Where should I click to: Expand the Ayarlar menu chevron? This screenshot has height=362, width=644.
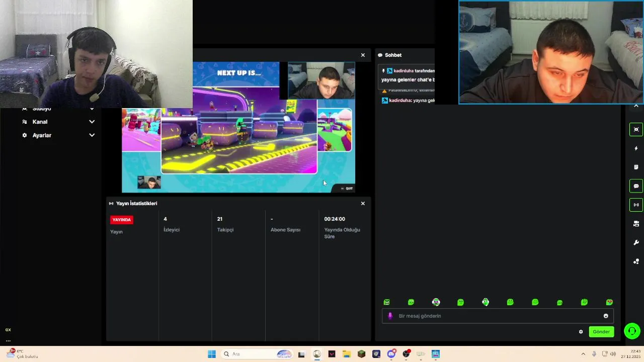pyautogui.click(x=92, y=135)
